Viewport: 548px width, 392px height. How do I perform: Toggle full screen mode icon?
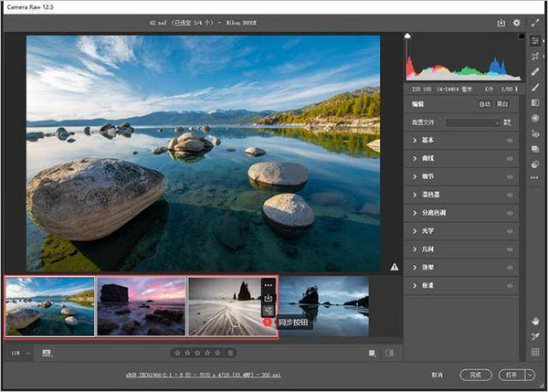pyautogui.click(x=534, y=23)
